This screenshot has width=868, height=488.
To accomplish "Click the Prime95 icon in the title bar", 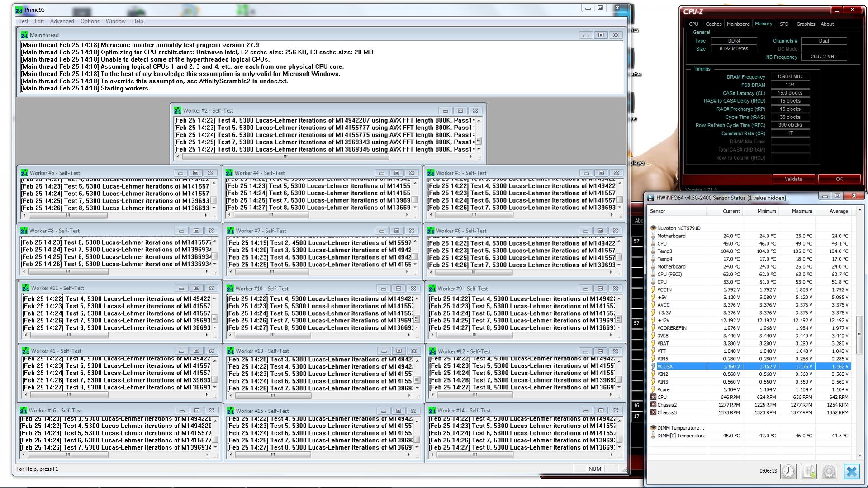I will click(x=19, y=9).
